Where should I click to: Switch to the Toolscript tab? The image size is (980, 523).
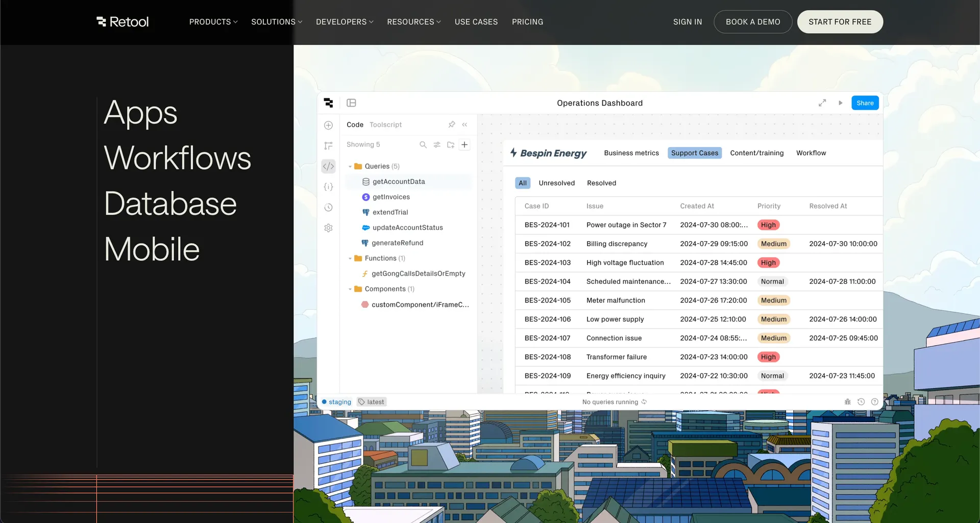(385, 125)
